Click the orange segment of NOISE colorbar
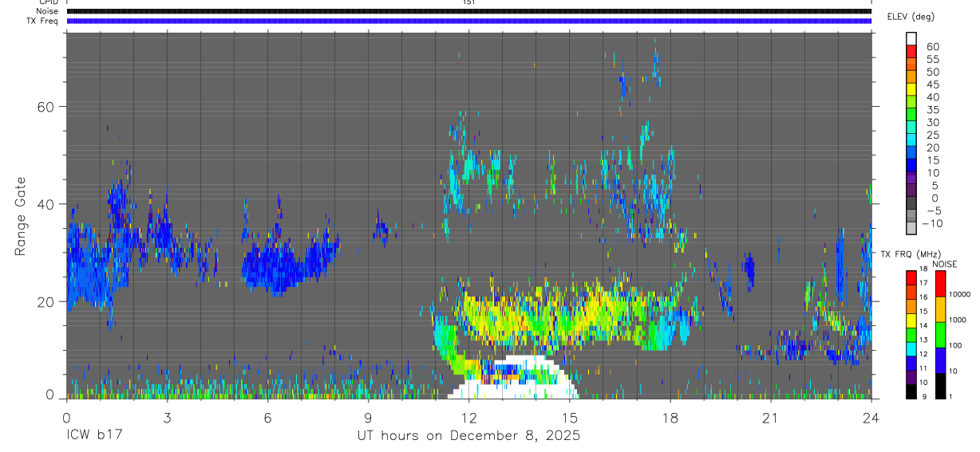The width and height of the screenshot is (980, 452). (x=940, y=309)
